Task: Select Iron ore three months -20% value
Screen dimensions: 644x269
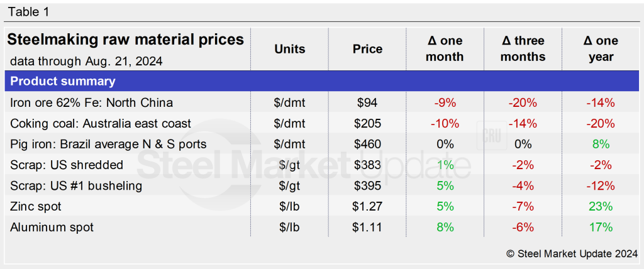Action: (523, 102)
